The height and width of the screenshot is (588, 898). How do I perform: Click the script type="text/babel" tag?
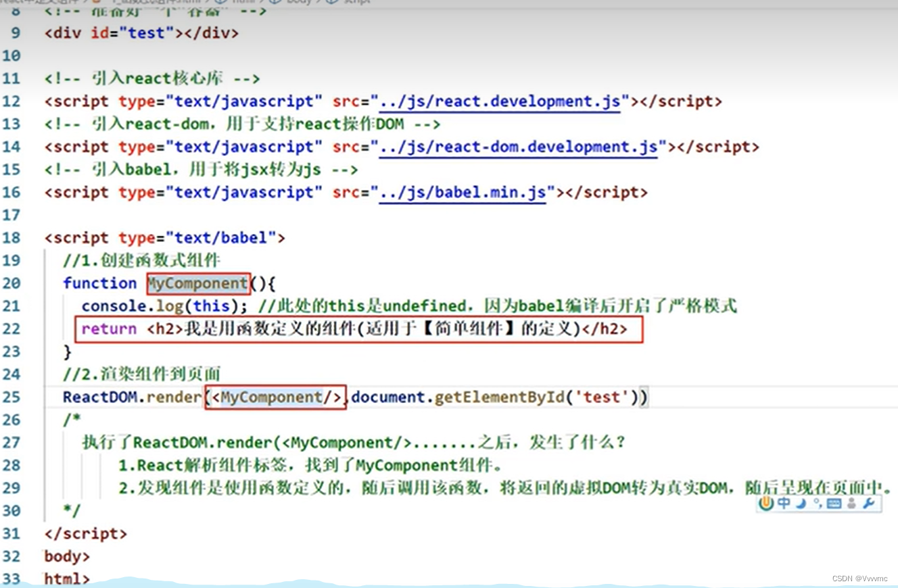pyautogui.click(x=165, y=238)
